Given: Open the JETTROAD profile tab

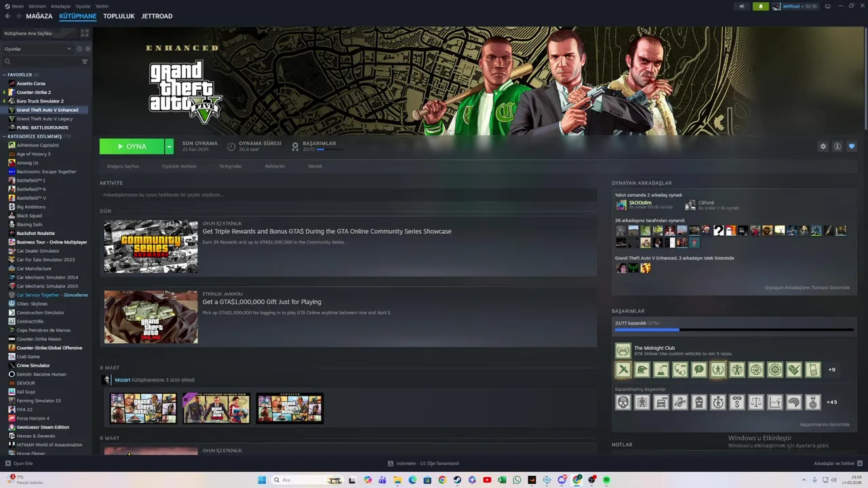Looking at the screenshot, I should pyautogui.click(x=157, y=16).
